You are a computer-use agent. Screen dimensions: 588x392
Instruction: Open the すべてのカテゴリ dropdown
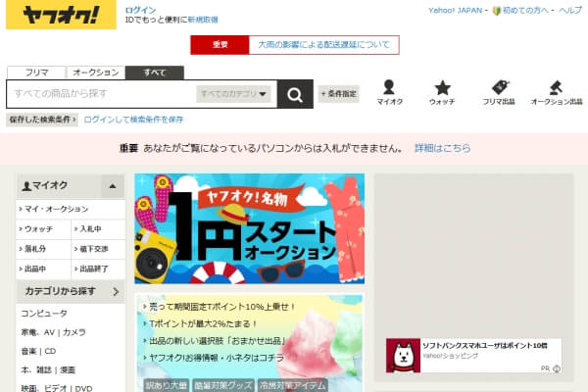[233, 94]
